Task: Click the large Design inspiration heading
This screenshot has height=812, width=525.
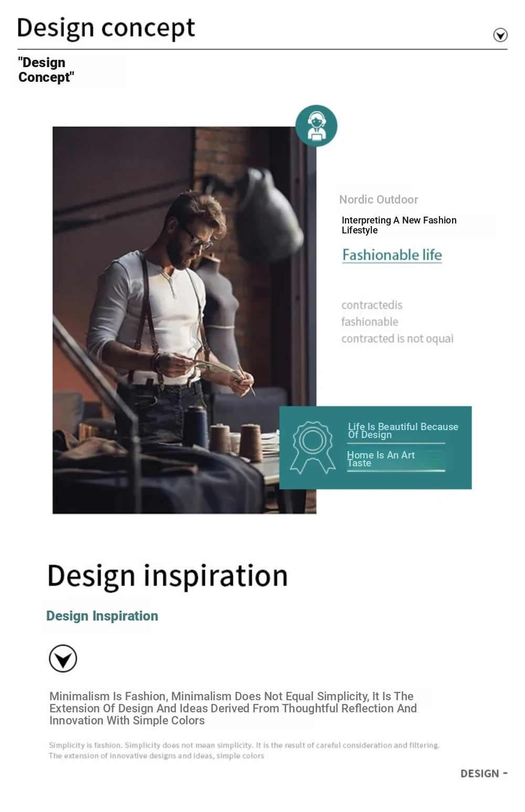Action: (167, 576)
